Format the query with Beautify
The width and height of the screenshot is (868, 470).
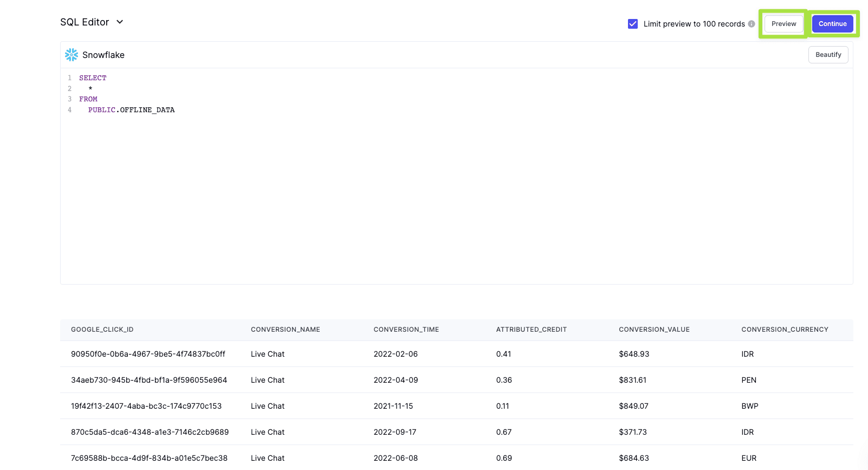[828, 55]
